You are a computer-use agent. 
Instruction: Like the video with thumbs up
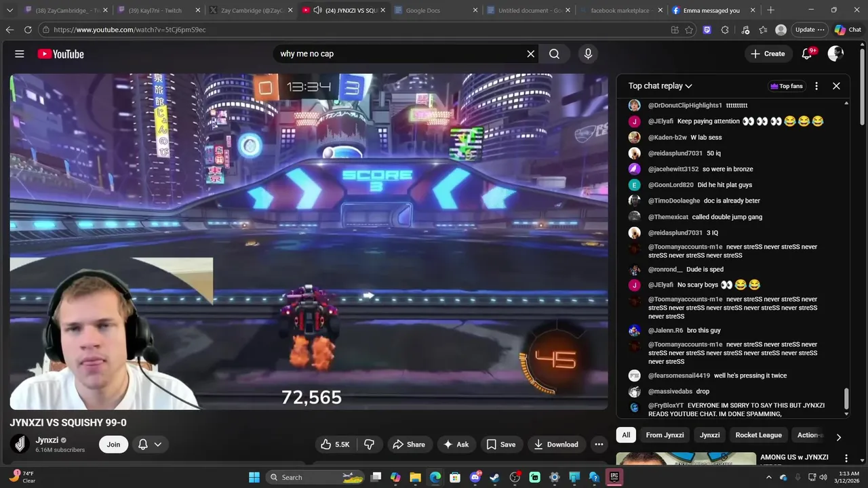tap(335, 445)
